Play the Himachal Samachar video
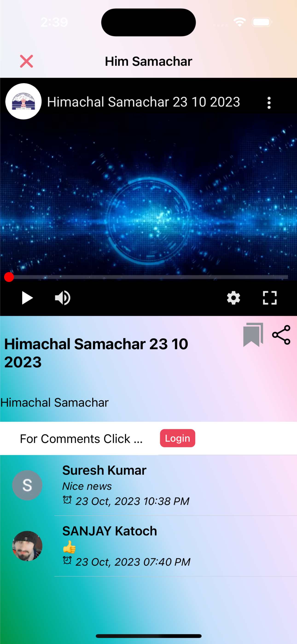The height and width of the screenshot is (644, 297). pyautogui.click(x=27, y=298)
